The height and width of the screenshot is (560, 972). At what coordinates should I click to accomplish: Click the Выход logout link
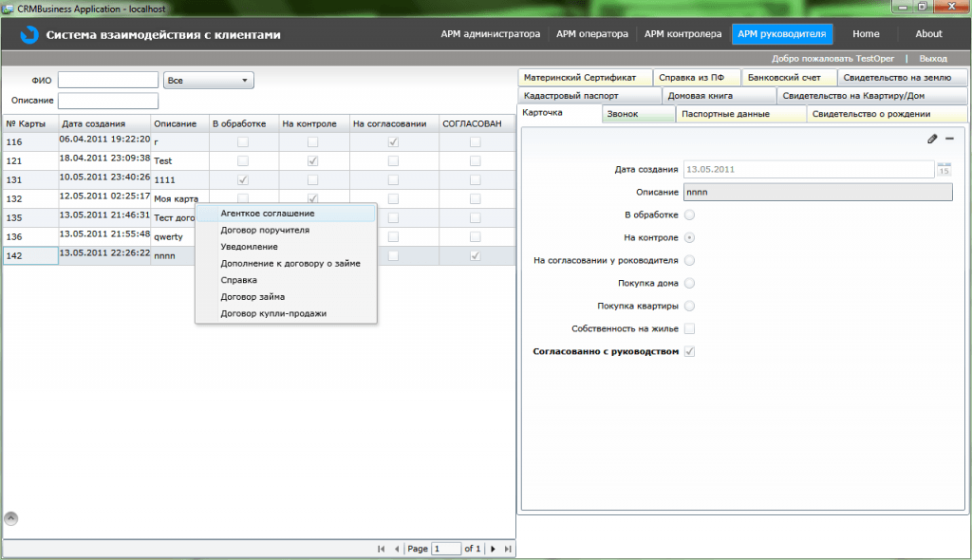pos(933,58)
